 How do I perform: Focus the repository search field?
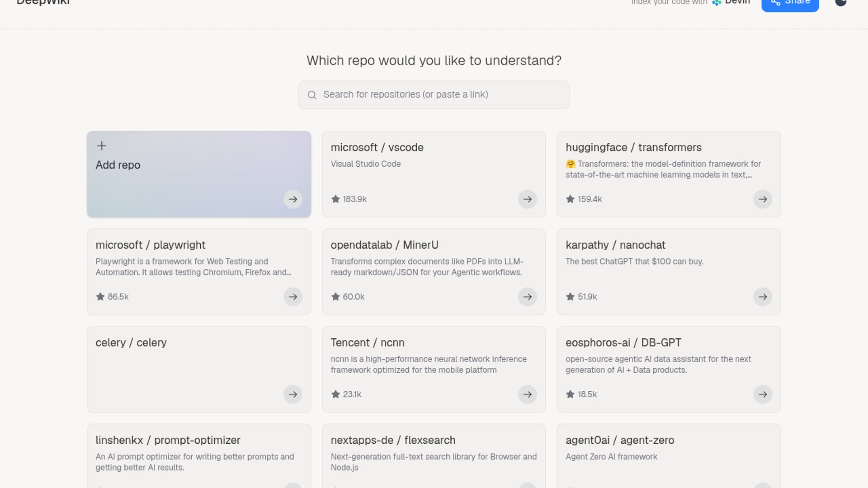434,95
